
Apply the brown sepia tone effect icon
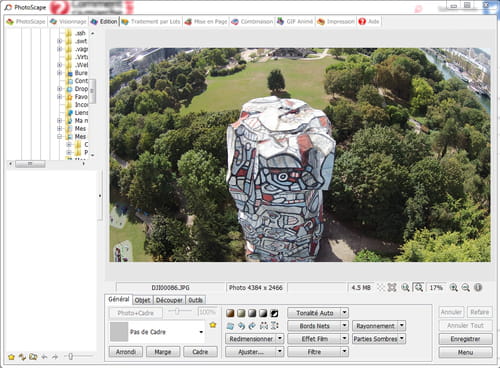230,313
